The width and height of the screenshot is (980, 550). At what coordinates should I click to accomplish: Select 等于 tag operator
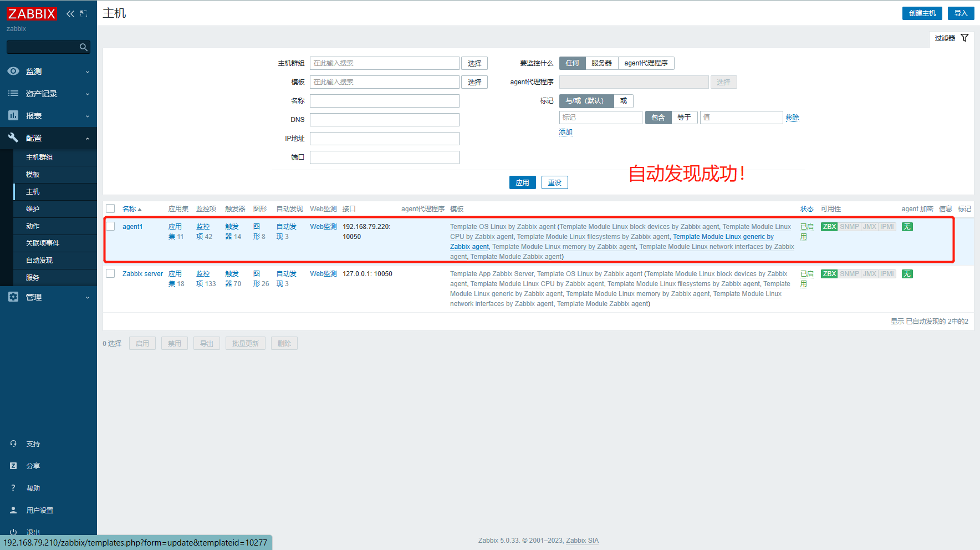684,118
